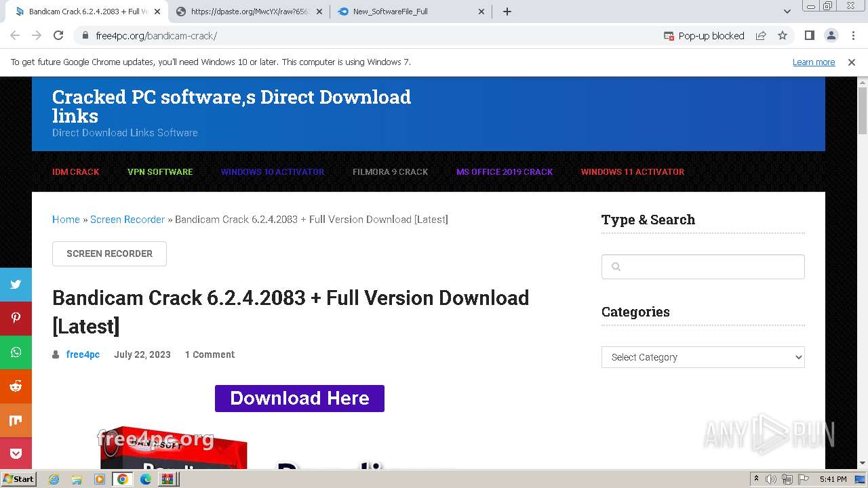868x488 pixels.
Task: Click the Download Here button
Action: click(x=300, y=399)
